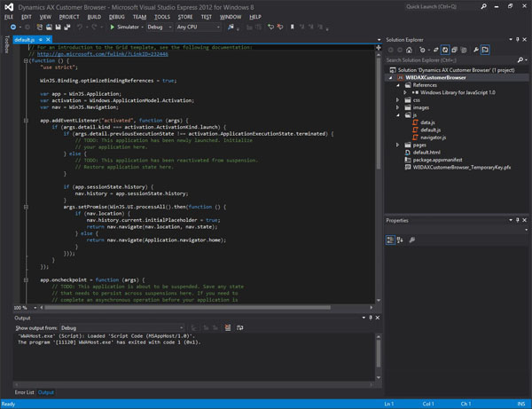Open the go.microsoft.com fwlink URL in code

[x=103, y=54]
